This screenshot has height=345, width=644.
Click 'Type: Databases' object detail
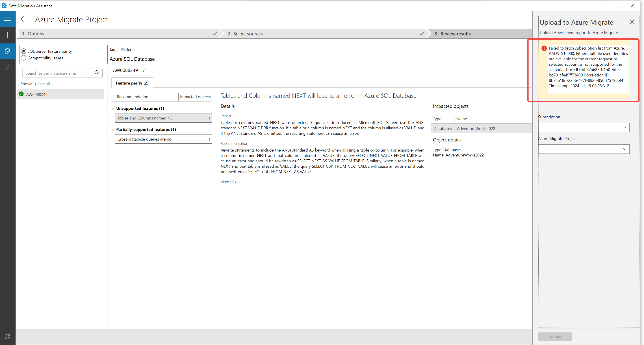point(447,150)
